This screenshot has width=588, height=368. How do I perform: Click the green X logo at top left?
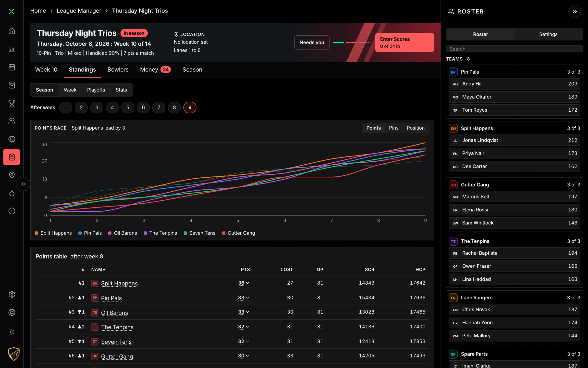click(12, 12)
